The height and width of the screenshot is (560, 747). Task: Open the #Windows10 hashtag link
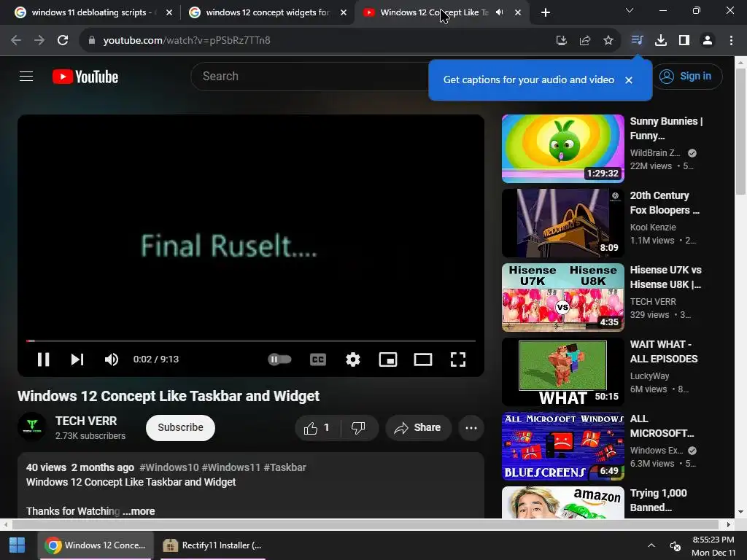point(169,467)
